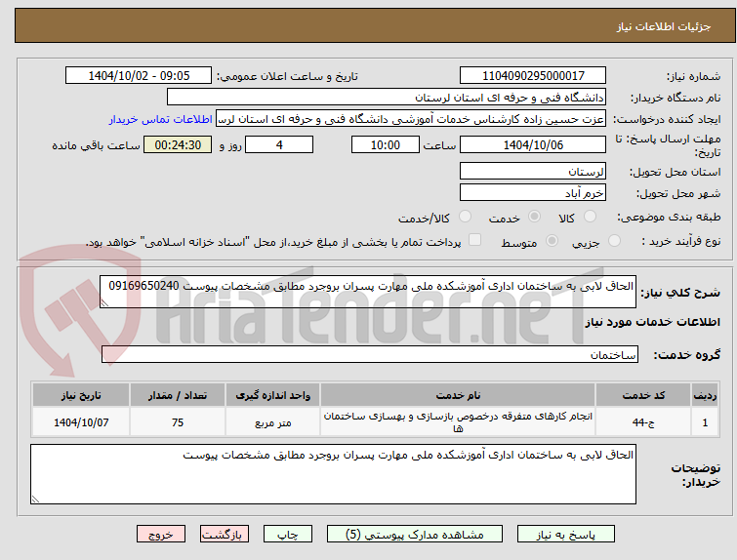Click the resize handle of توضیحات خریدار box

click(x=36, y=500)
